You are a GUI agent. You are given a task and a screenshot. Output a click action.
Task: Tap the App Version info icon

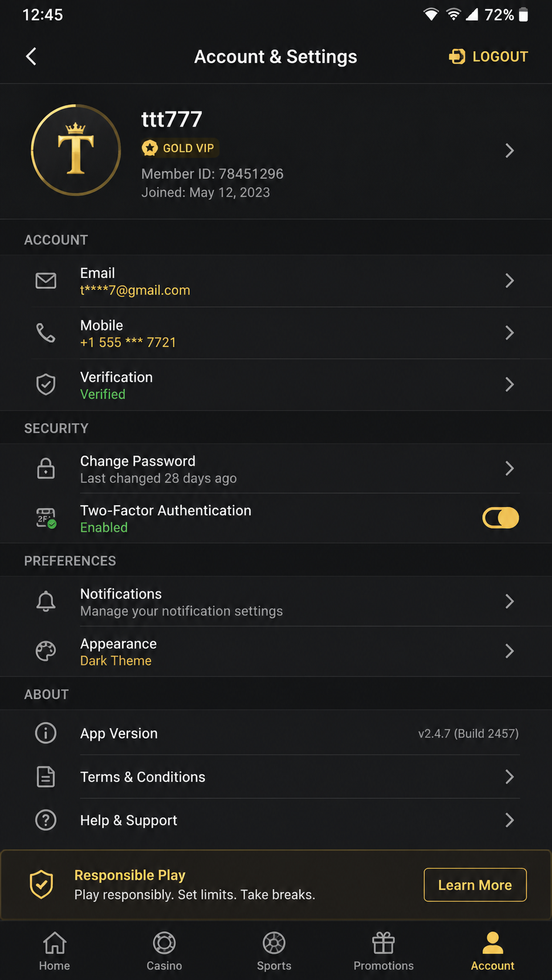(x=46, y=733)
